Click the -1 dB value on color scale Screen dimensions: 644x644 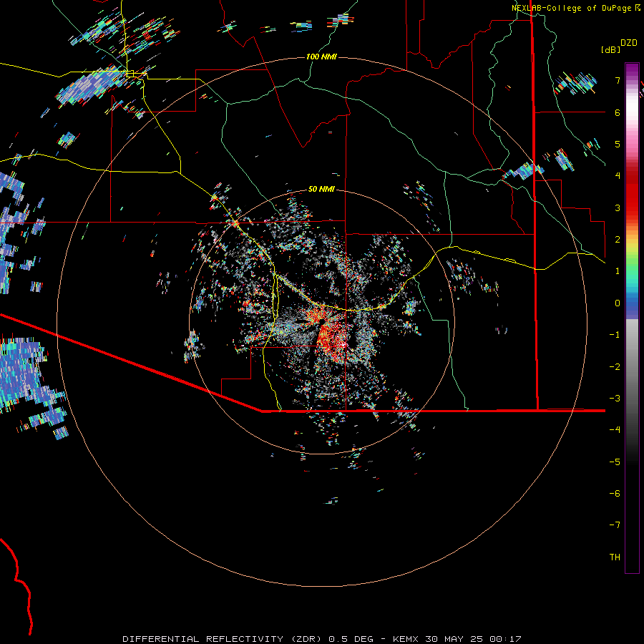615,335
